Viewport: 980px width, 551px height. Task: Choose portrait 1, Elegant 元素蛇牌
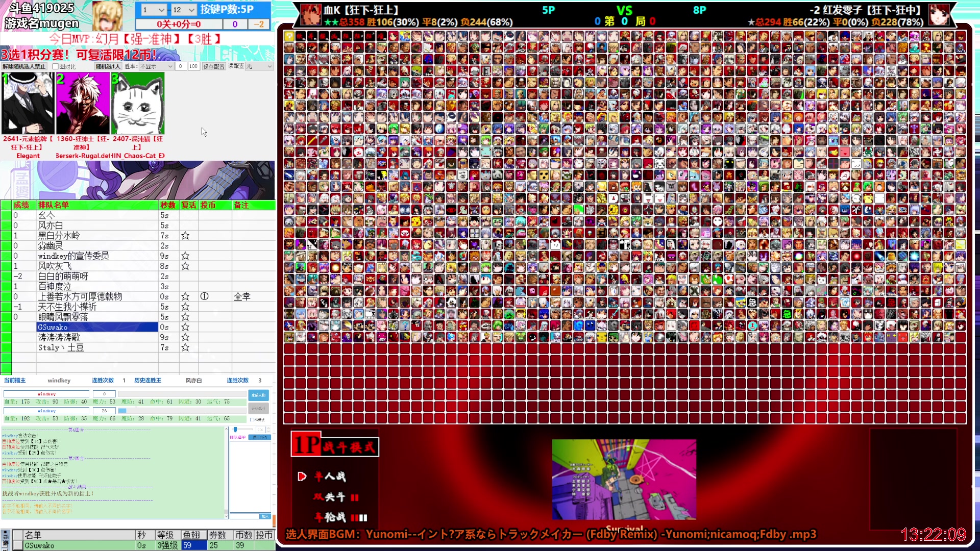tap(28, 103)
